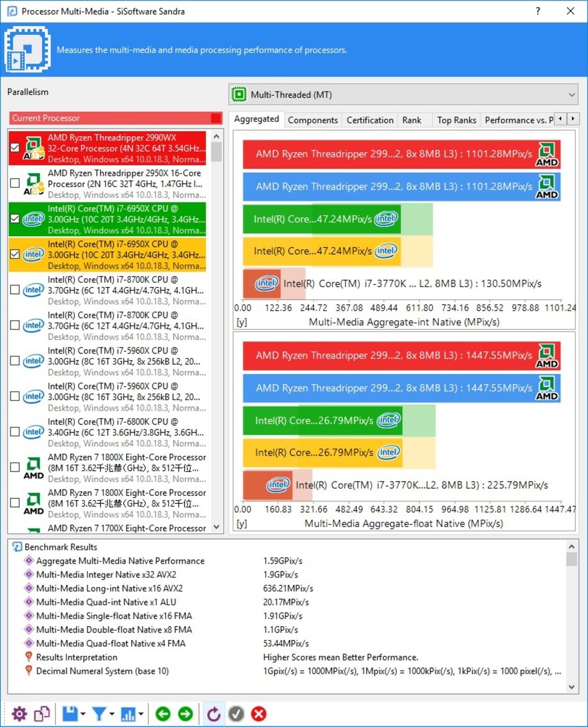The image size is (588, 727).
Task: Uncheck the yellow Core i7-6950X checkbox
Action: point(15,254)
